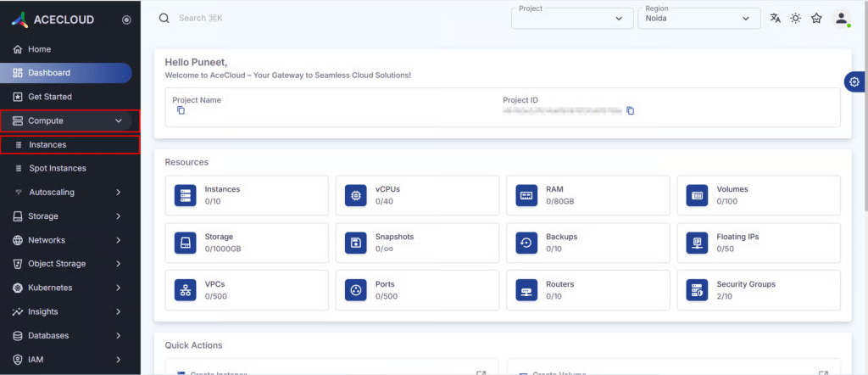This screenshot has height=375, width=868.
Task: Open the Region dropdown showing Noida
Action: 698,19
